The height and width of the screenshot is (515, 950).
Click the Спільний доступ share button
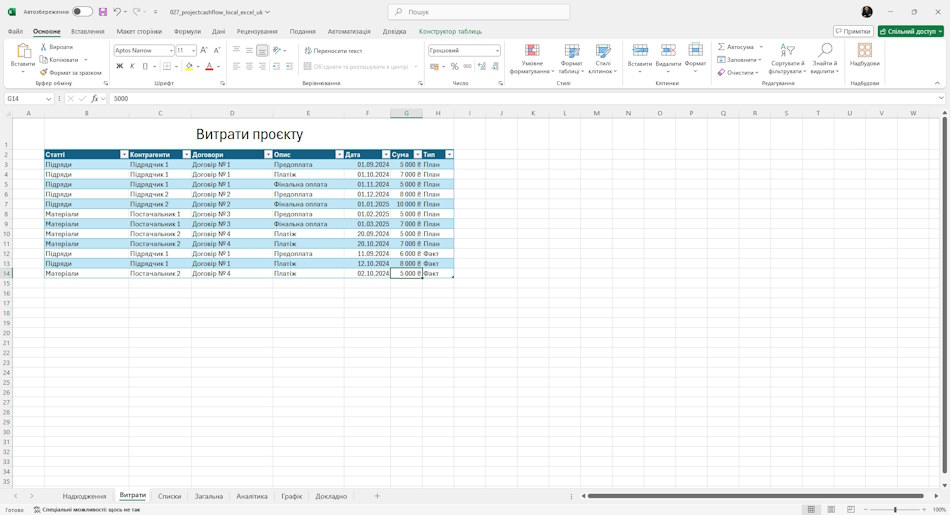[911, 32]
